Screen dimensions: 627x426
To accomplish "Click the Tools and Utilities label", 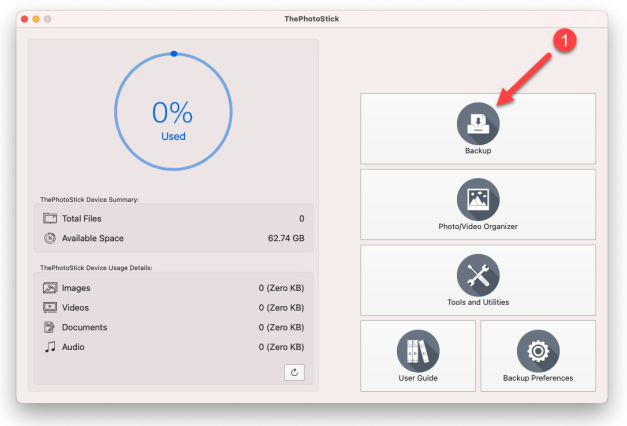I will 478,302.
